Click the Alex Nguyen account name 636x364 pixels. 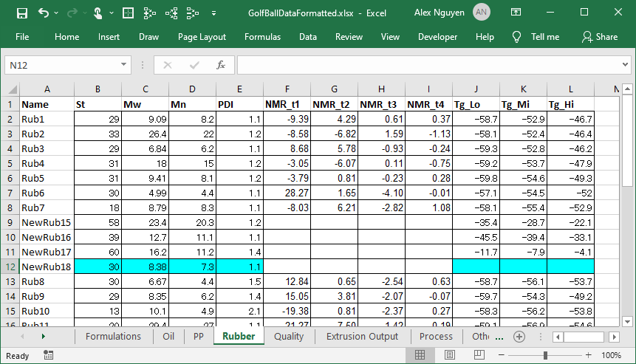pos(441,13)
